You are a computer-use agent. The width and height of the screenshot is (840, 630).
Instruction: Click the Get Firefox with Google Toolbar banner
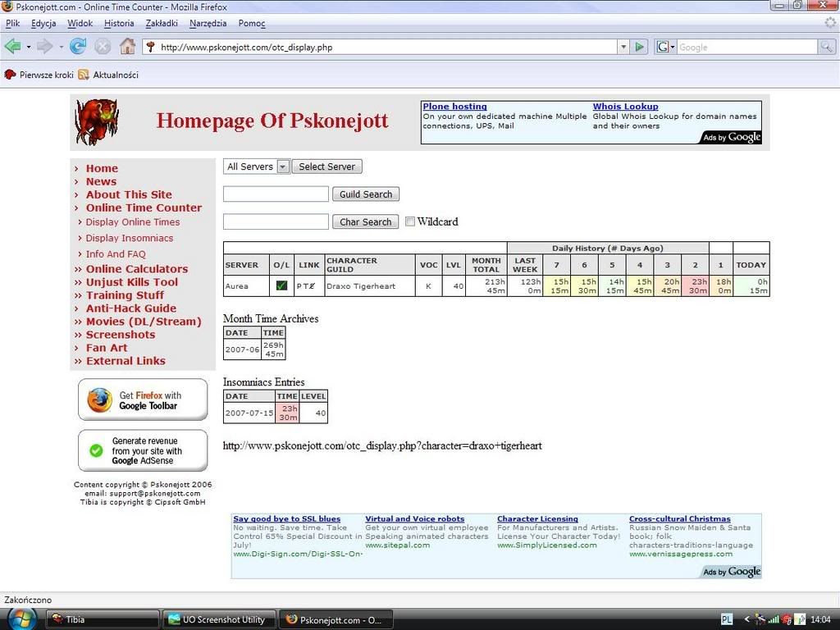[x=143, y=399]
